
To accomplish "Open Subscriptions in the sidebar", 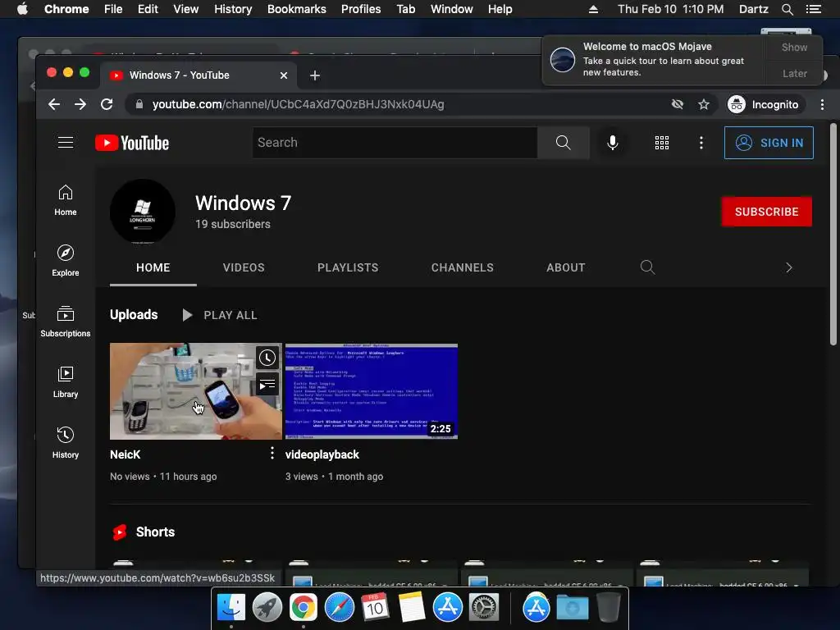I will [x=66, y=322].
